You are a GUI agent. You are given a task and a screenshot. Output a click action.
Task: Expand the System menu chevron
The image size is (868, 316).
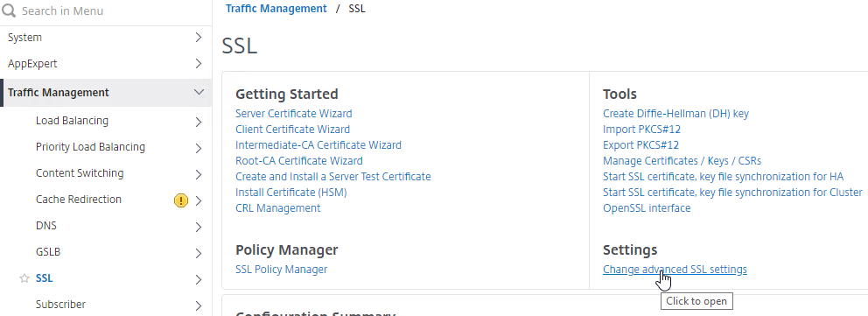pos(198,38)
